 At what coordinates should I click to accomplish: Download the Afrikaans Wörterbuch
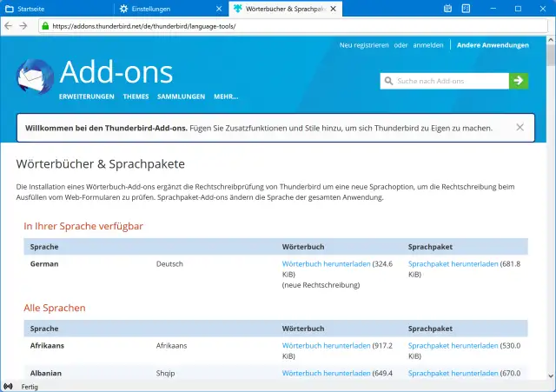click(x=327, y=346)
